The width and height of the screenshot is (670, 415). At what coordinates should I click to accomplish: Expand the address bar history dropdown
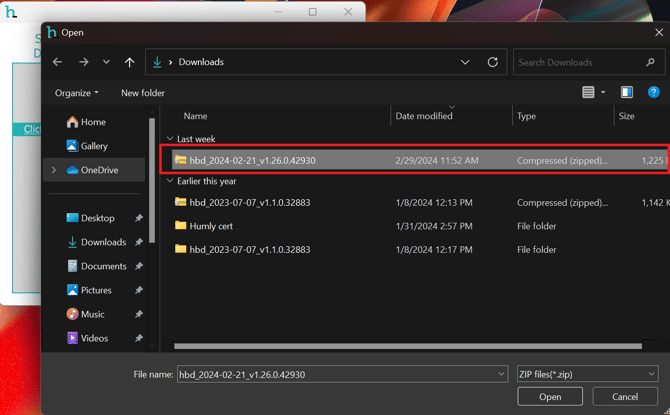pyautogui.click(x=465, y=62)
